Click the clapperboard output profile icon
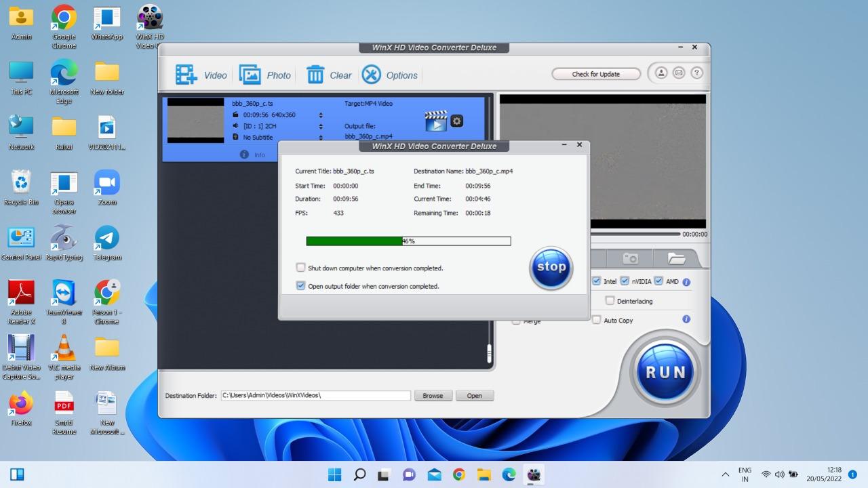The image size is (868, 488). coord(436,121)
